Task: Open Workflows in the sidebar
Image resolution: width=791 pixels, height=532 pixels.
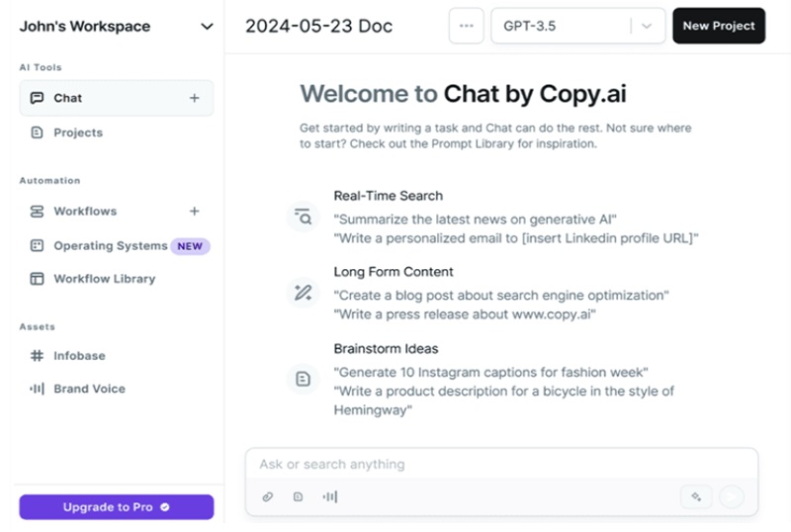Action: coord(85,211)
